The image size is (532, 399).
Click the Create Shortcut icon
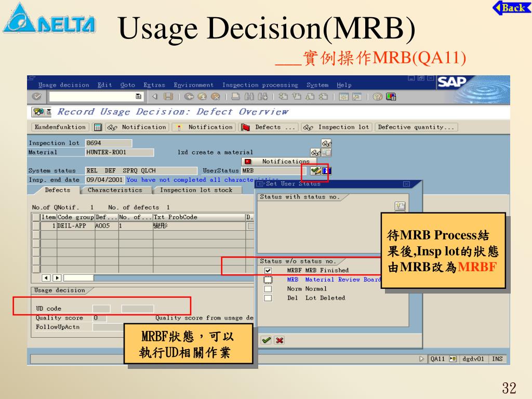(357, 97)
